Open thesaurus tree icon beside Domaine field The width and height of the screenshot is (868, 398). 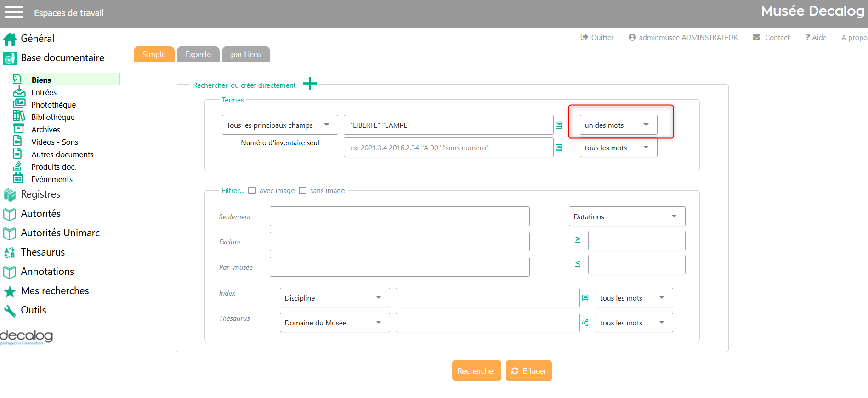coord(585,323)
